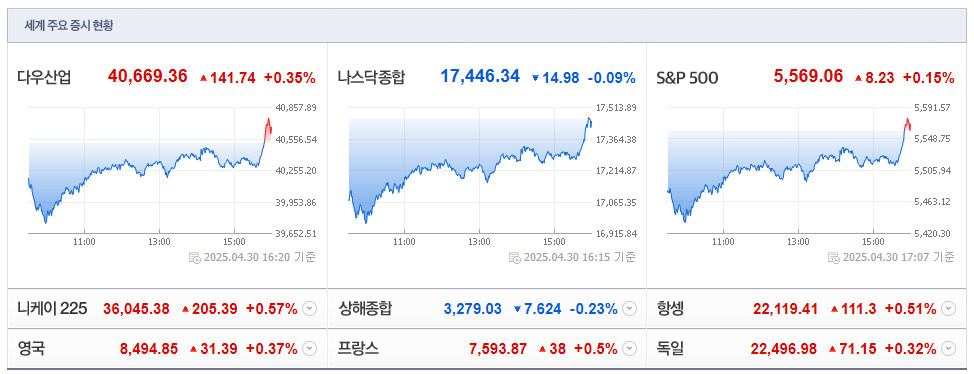Expand the 영국 row chevron

click(309, 349)
